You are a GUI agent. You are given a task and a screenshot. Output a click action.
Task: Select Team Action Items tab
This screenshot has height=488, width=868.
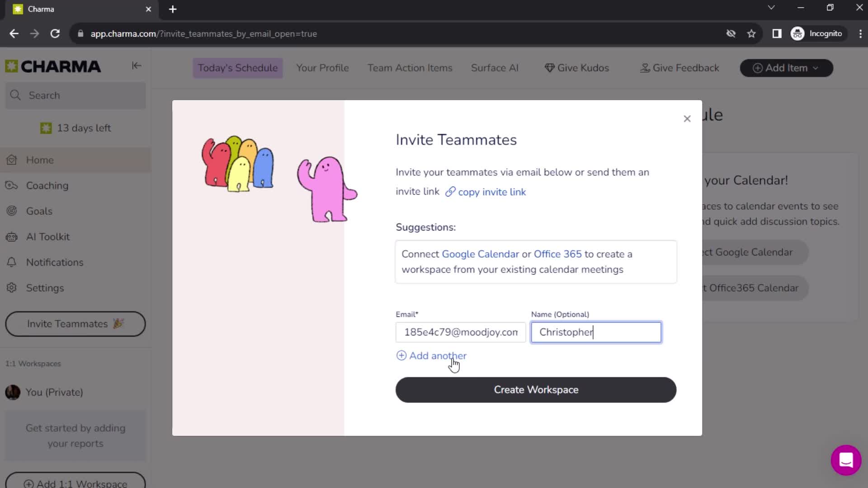pyautogui.click(x=410, y=68)
